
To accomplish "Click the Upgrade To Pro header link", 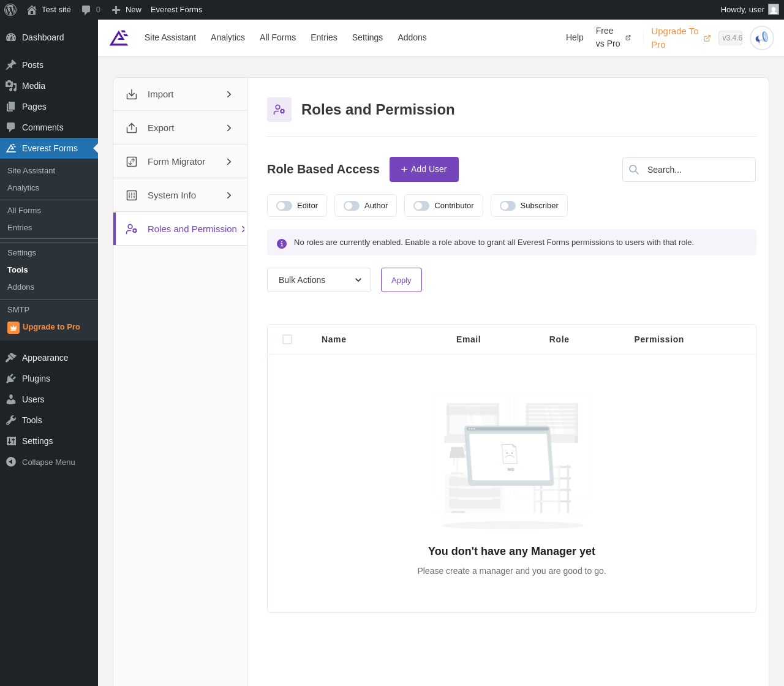I will pyautogui.click(x=680, y=37).
